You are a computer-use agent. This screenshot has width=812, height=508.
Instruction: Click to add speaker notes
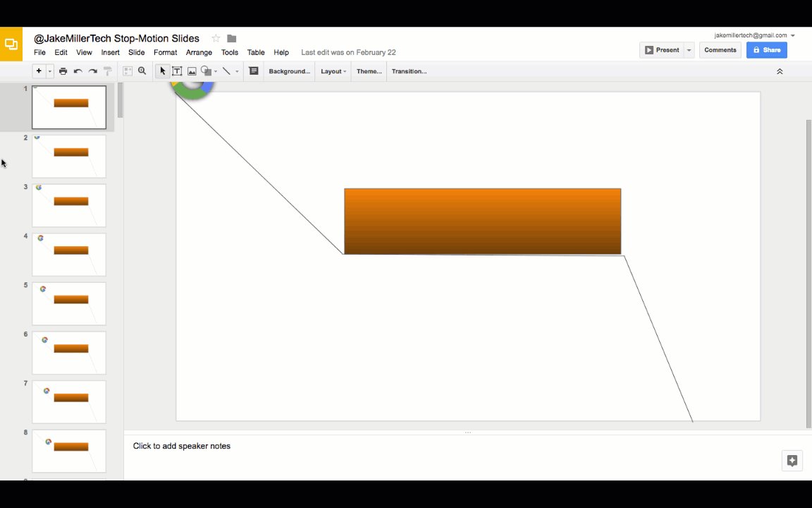coord(182,446)
